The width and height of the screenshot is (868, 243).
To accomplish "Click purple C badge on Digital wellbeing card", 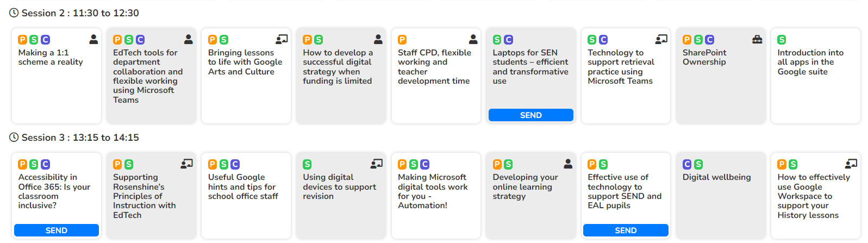I will (687, 164).
